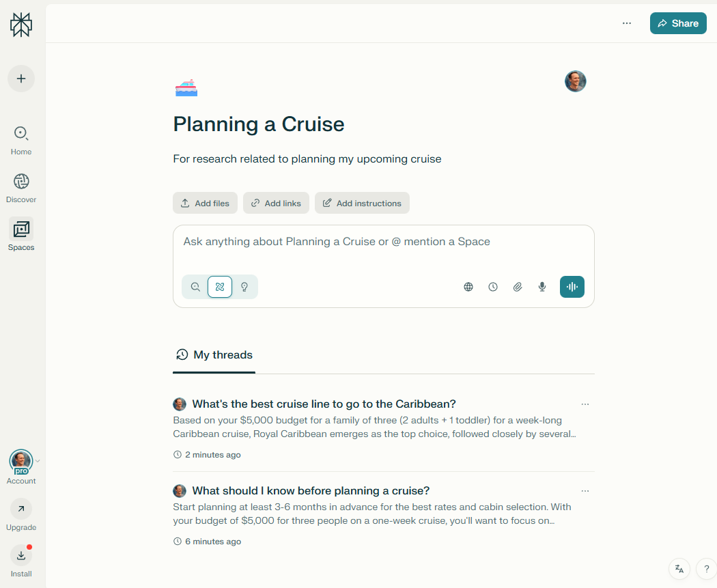Switch to My threads tab

coord(214,355)
